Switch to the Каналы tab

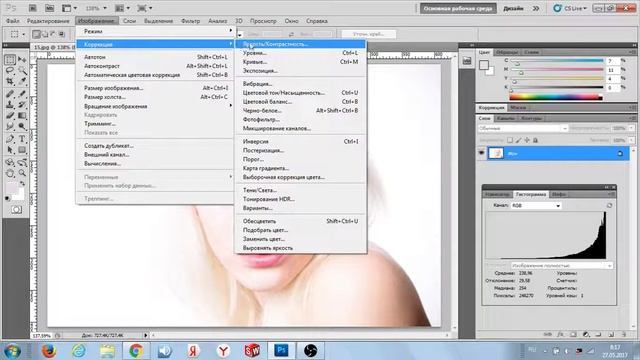pos(505,118)
